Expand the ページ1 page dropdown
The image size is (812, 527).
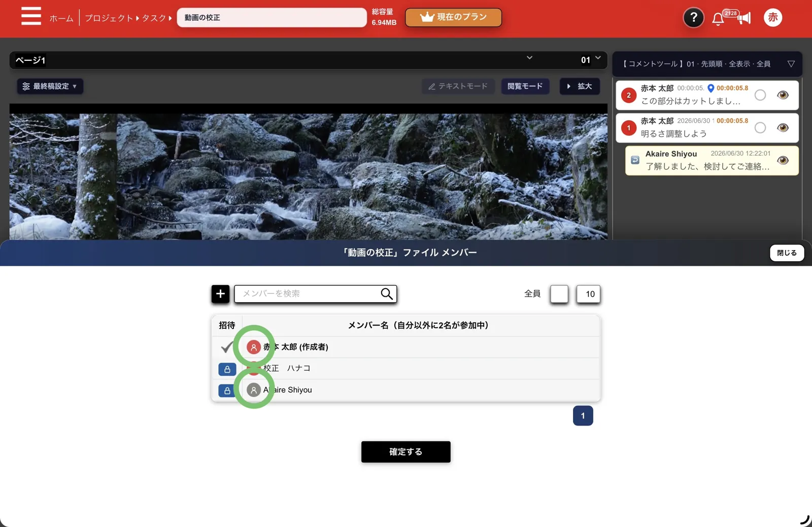click(529, 58)
